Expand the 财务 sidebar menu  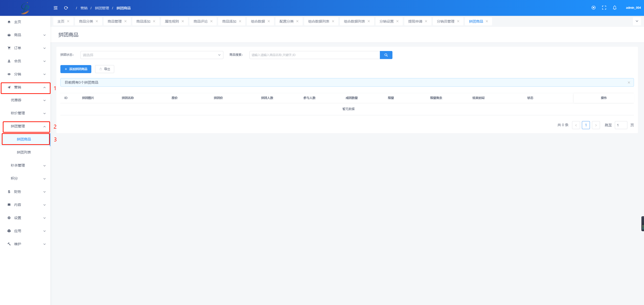pos(25,192)
